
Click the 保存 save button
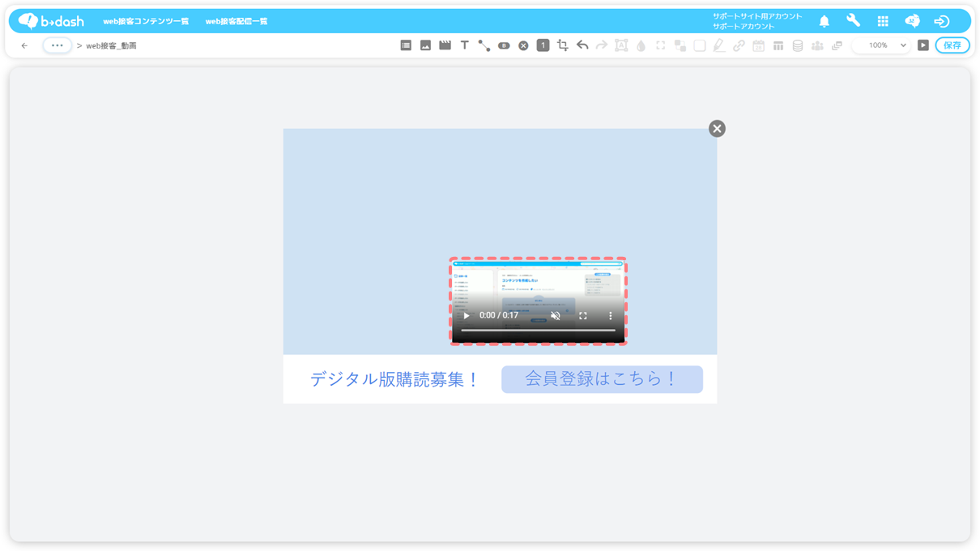952,45
